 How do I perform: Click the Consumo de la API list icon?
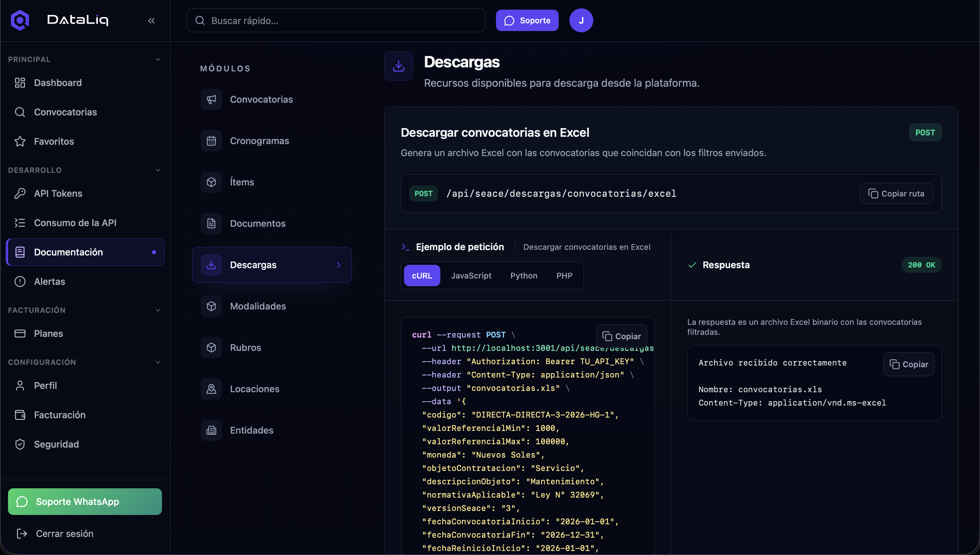coord(20,223)
